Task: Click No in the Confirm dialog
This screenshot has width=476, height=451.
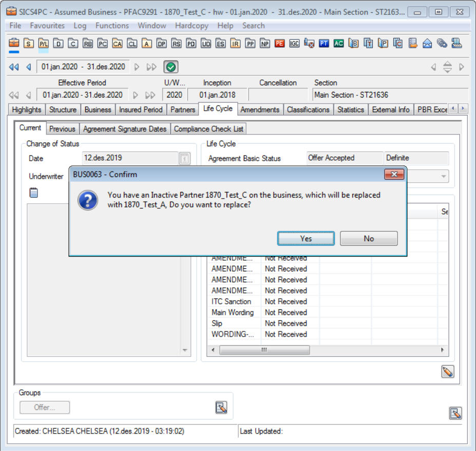Action: point(369,239)
